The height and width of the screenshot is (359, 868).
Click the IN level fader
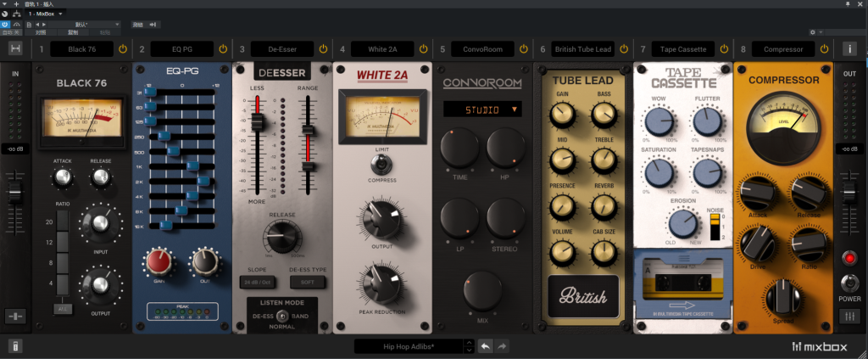click(15, 193)
